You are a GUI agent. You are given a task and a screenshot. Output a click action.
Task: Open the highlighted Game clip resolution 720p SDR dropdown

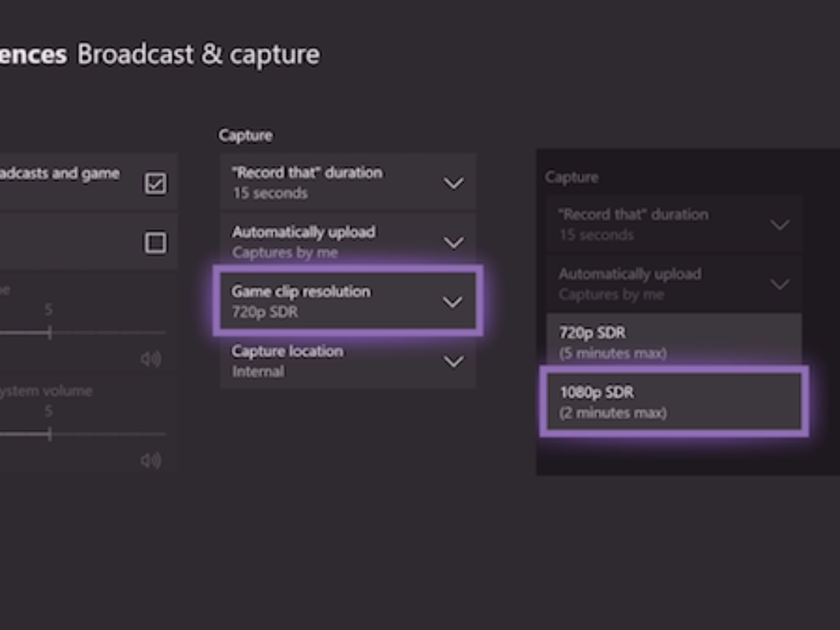[347, 302]
